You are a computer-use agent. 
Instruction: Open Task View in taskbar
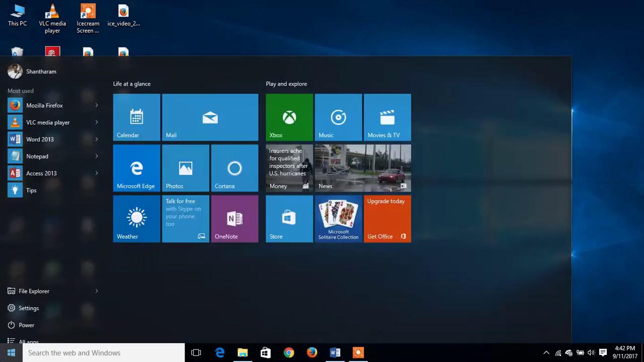tap(196, 353)
